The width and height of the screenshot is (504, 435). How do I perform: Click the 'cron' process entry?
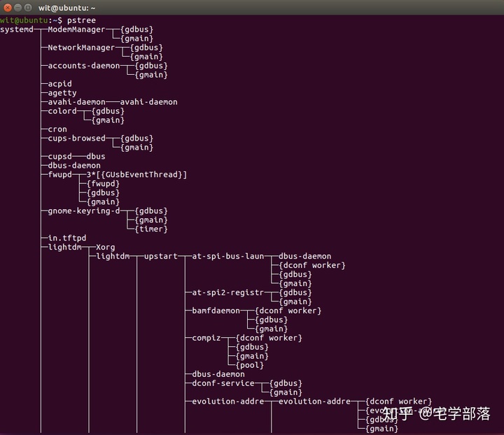[57, 129]
